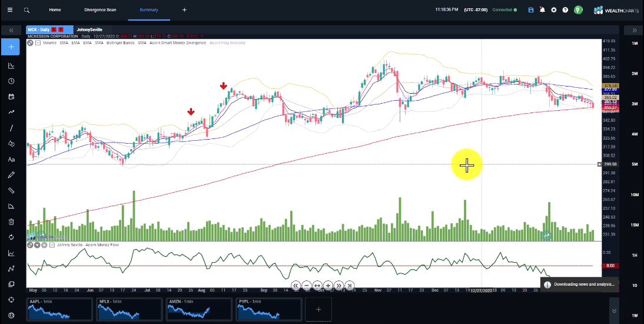Click the connected nodes path icon
Viewport: 644px width, 324px height.
[11, 269]
